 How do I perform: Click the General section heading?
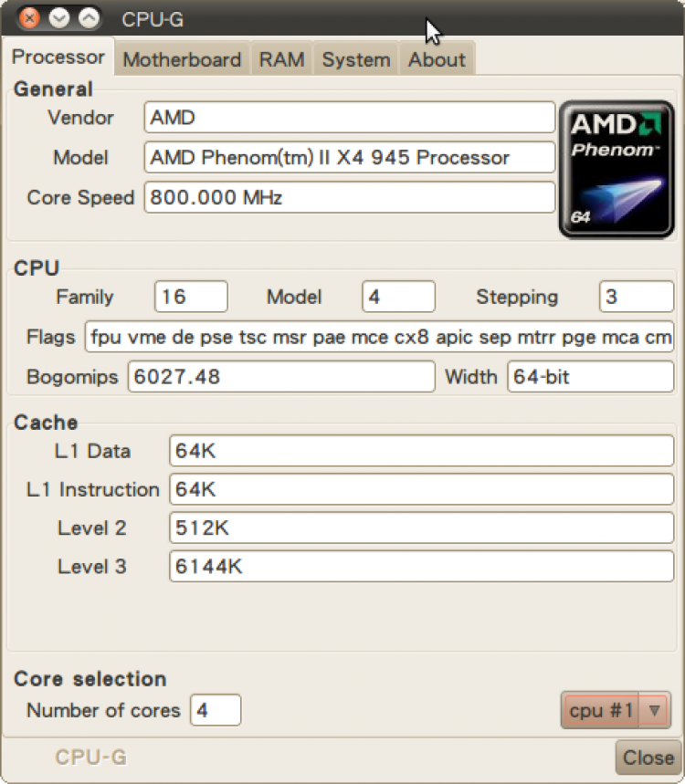(53, 89)
